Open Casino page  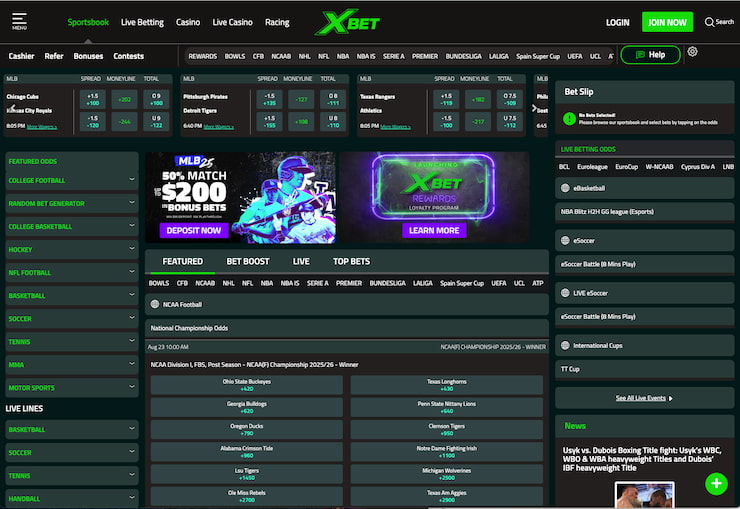188,22
